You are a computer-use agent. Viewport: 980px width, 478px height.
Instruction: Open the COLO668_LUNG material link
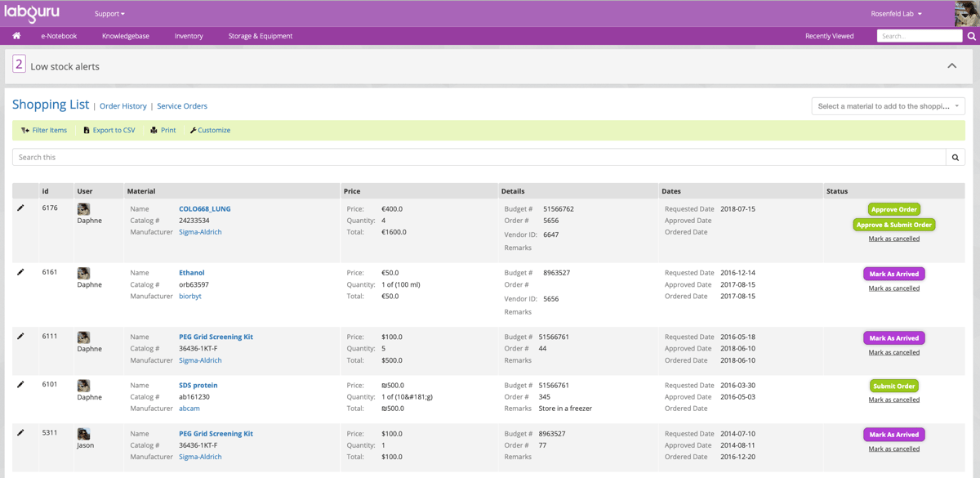pos(203,208)
